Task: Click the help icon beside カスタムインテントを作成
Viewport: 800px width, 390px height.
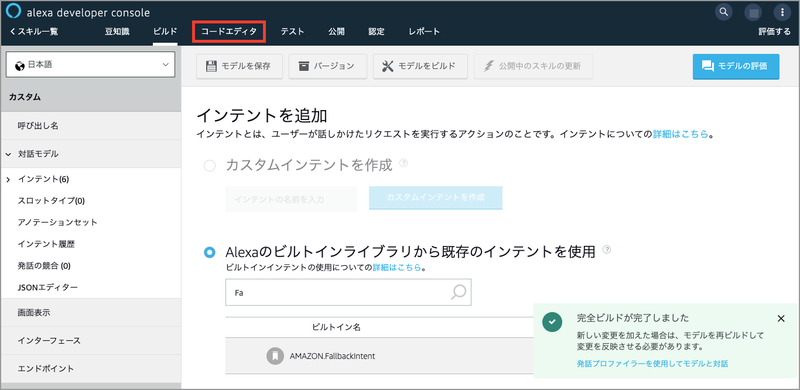Action: tap(404, 163)
